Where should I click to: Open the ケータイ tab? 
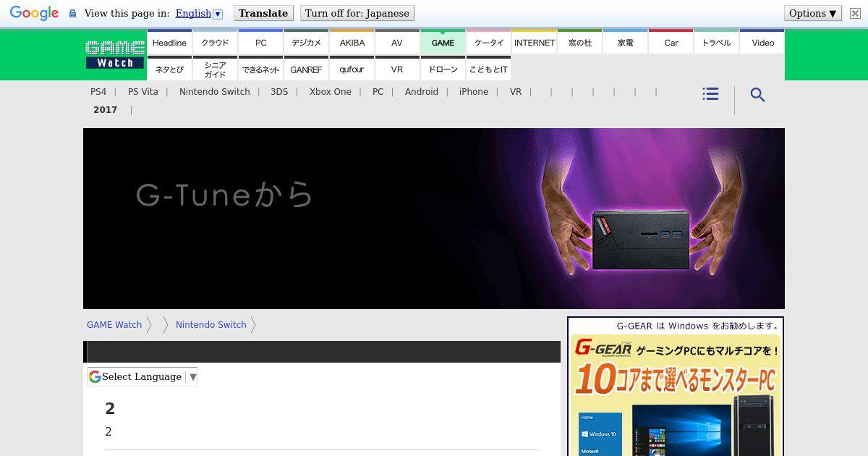pyautogui.click(x=488, y=43)
